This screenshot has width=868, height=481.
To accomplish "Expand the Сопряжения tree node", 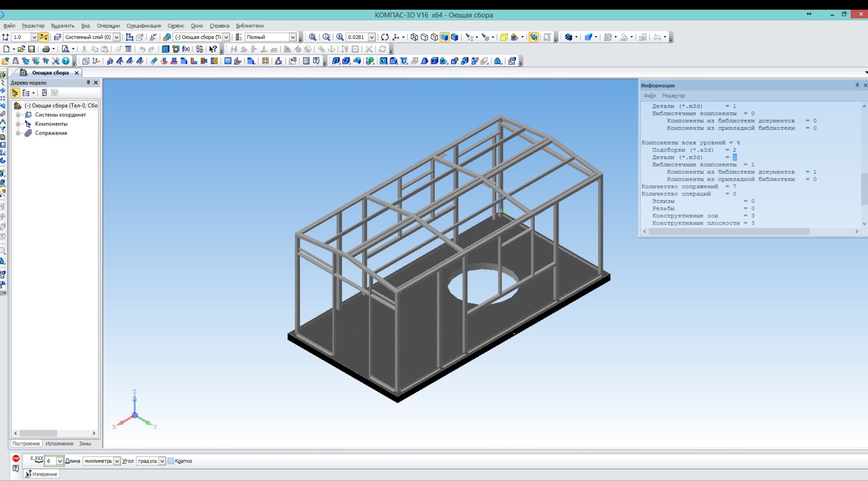I will click(x=18, y=133).
